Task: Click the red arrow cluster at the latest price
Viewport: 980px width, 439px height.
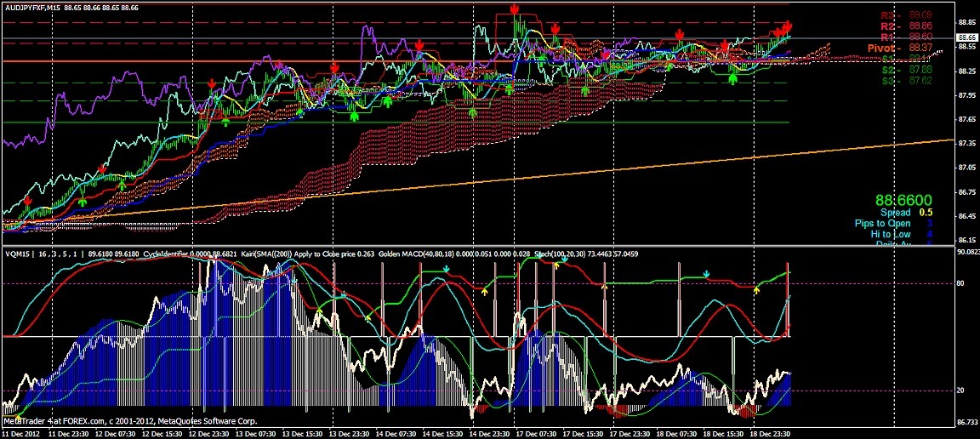Action: point(783,29)
